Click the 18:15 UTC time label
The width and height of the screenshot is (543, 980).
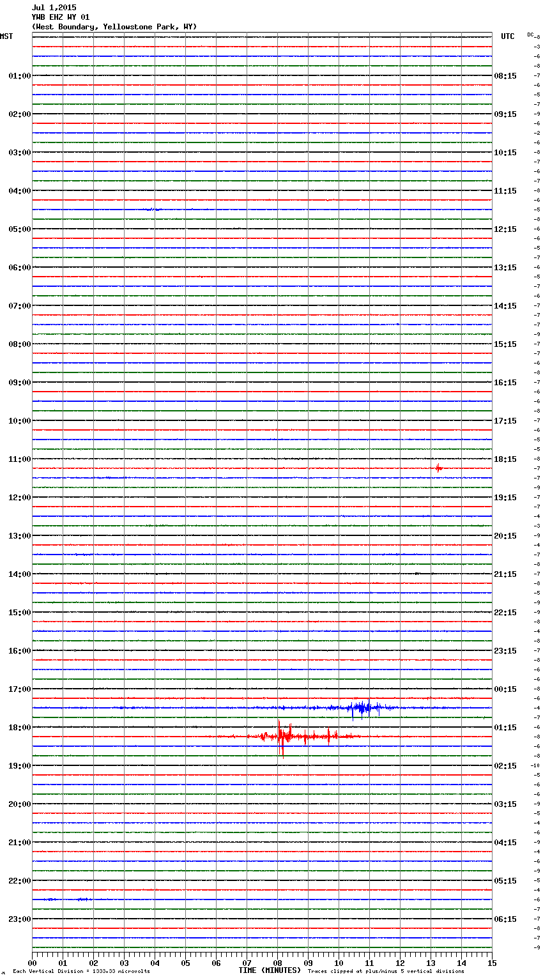click(505, 459)
